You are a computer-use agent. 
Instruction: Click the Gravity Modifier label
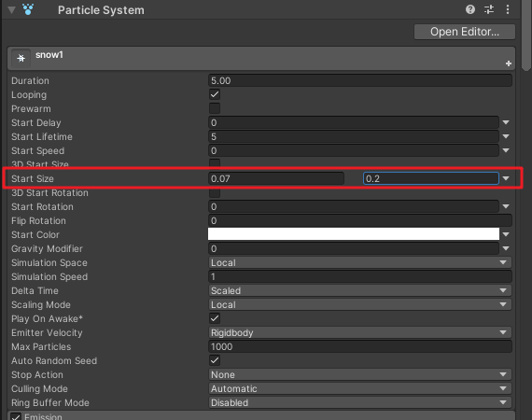pyautogui.click(x=47, y=248)
